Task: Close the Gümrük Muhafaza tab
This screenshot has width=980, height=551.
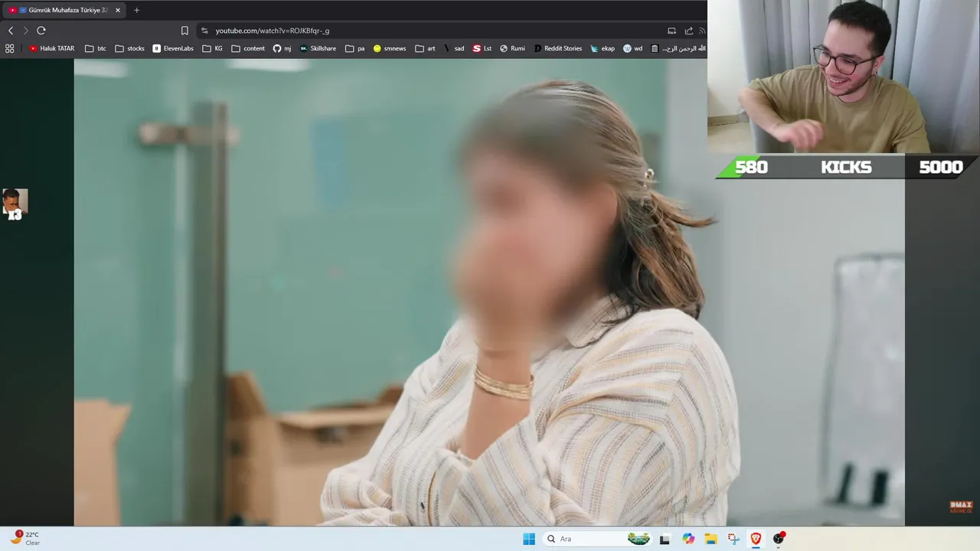Action: click(x=118, y=10)
